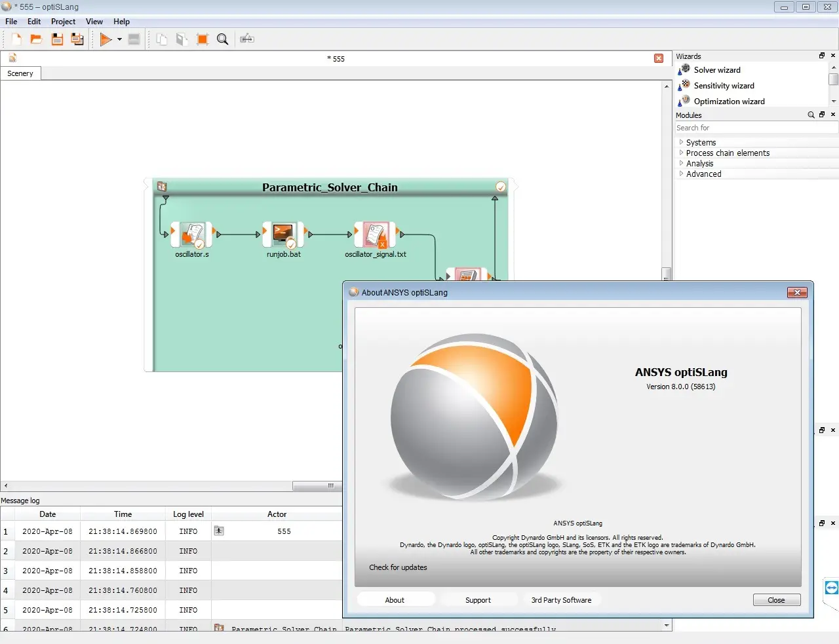Click the Wizards list scroll-up arrow
Screen dimensions: 839x644
pos(834,67)
